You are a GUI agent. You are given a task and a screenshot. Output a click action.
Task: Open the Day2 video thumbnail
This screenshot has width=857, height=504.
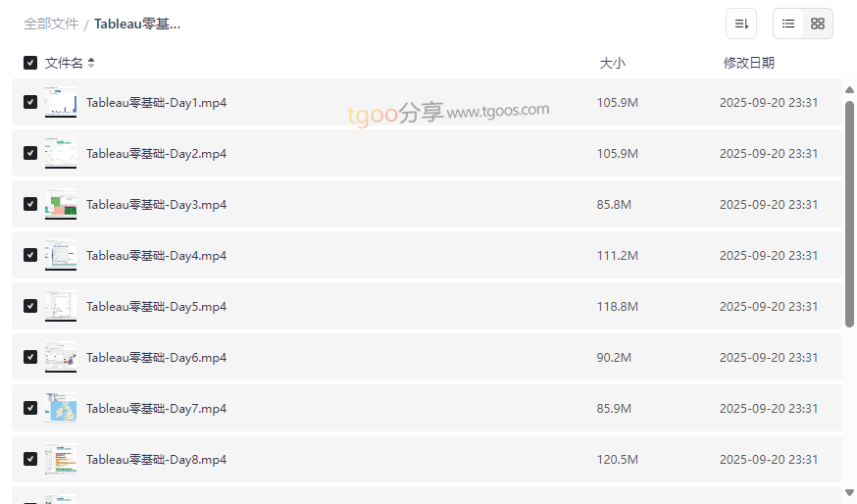point(61,153)
